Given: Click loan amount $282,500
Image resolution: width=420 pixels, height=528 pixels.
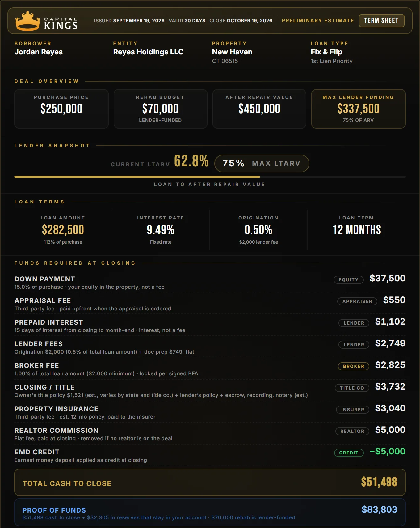Looking at the screenshot, I should point(63,230).
